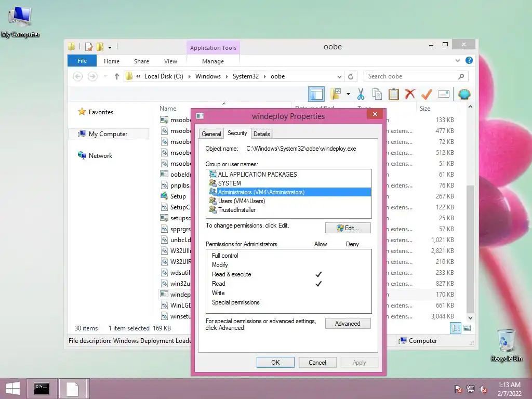This screenshot has width=532, height=399.
Task: Switch to the General tab in Properties
Action: (x=211, y=134)
